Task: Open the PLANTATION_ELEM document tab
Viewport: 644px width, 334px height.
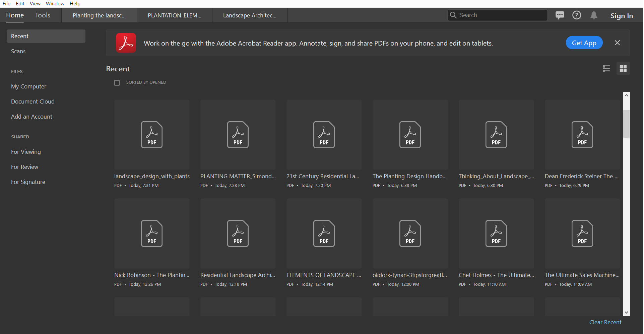Action: [174, 15]
